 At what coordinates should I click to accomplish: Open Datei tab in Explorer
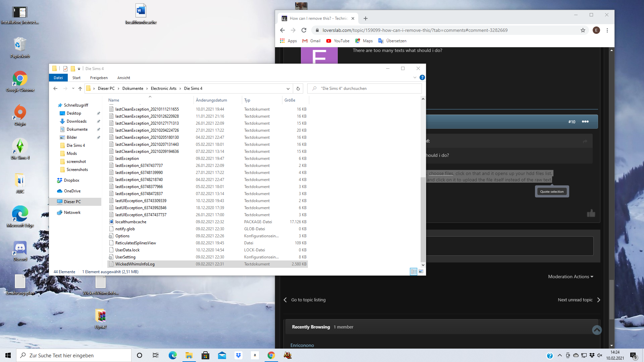[58, 77]
